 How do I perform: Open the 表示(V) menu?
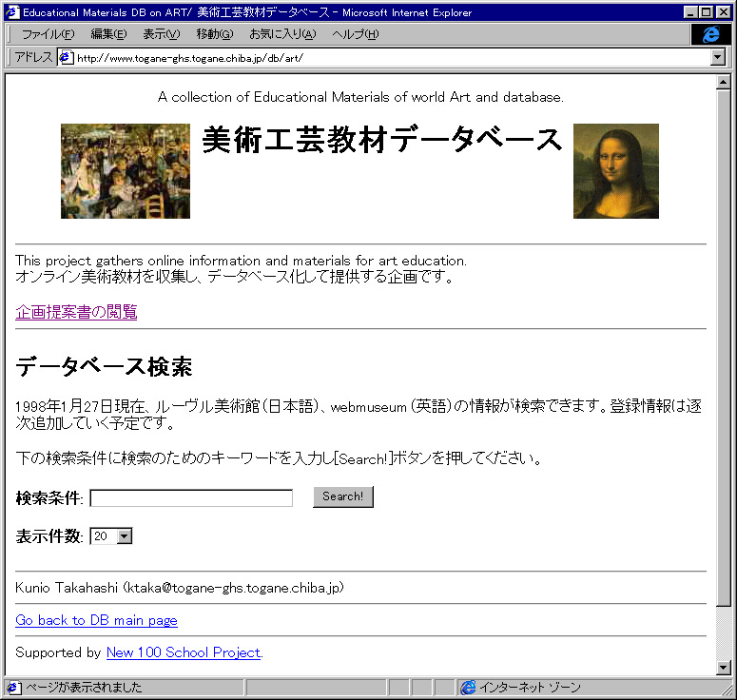[x=162, y=34]
